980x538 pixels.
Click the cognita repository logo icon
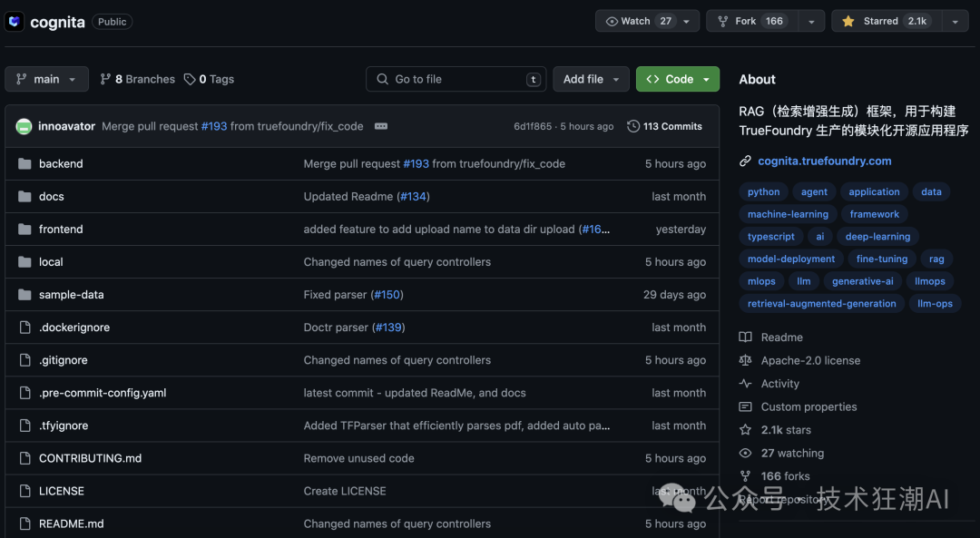(15, 21)
